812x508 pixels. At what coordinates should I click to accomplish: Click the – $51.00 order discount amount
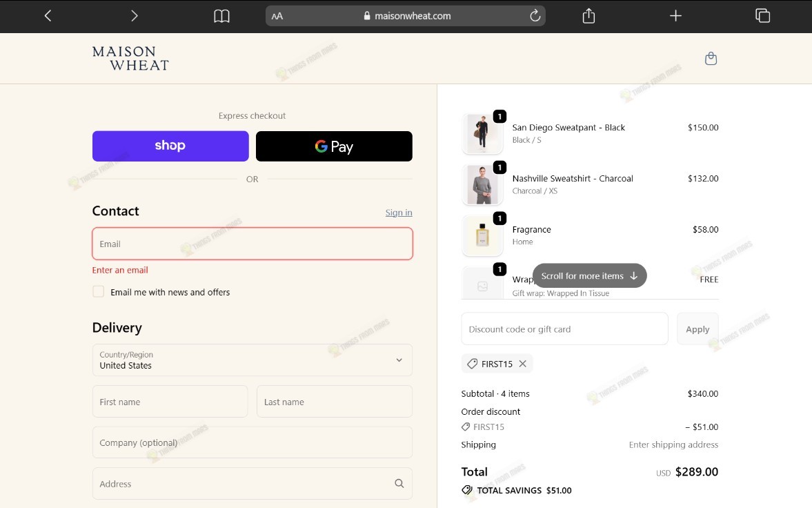coord(702,427)
